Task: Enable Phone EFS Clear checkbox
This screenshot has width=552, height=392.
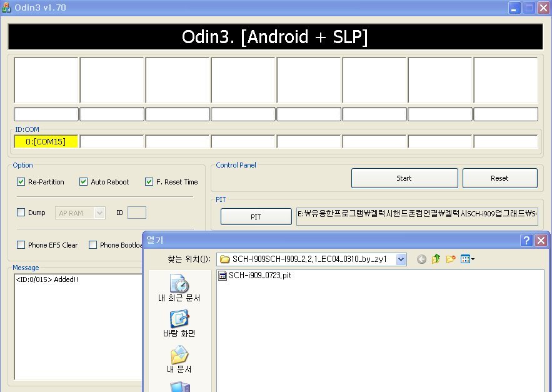Action: click(x=21, y=245)
